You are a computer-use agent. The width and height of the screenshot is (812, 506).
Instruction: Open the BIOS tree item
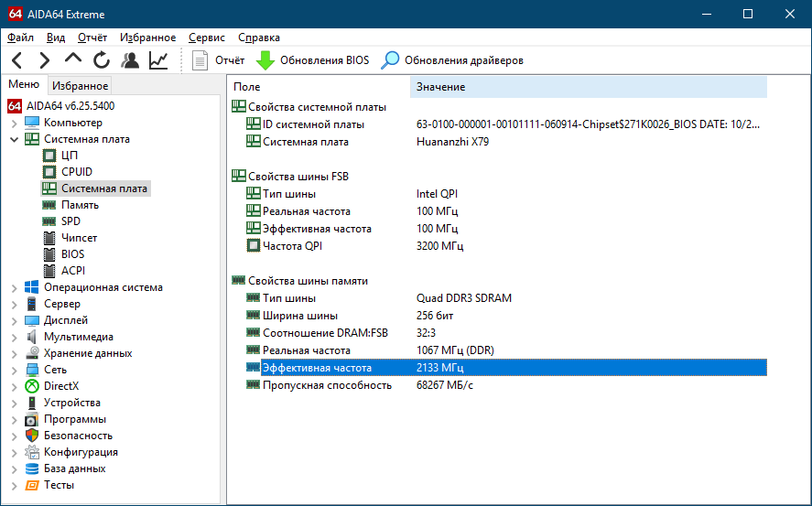click(72, 254)
